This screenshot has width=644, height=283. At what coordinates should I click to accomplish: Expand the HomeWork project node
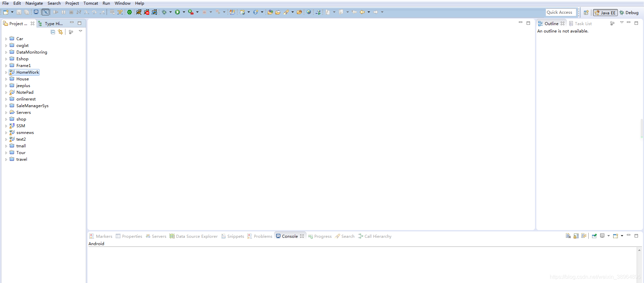tap(6, 72)
